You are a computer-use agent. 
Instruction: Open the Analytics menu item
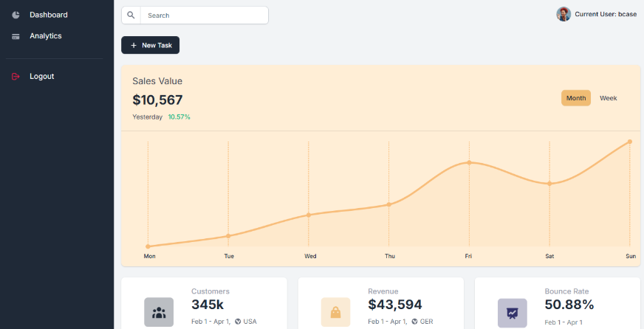[x=46, y=36]
